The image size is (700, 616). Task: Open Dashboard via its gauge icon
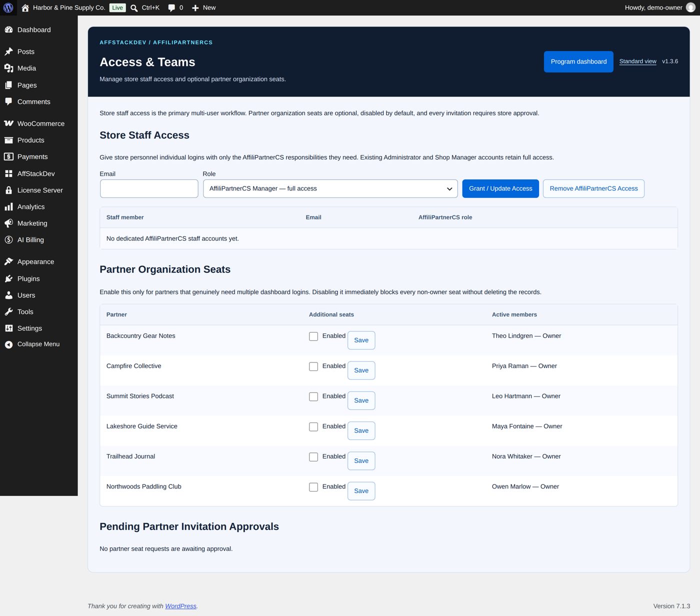[x=8, y=29]
